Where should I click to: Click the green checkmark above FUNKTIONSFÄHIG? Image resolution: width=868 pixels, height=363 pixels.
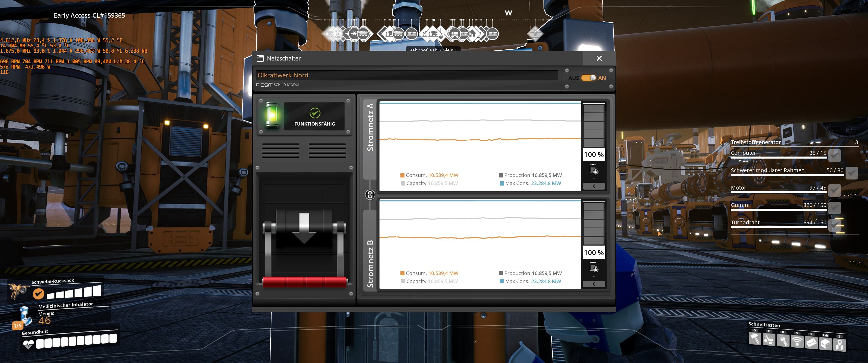pyautogui.click(x=315, y=113)
